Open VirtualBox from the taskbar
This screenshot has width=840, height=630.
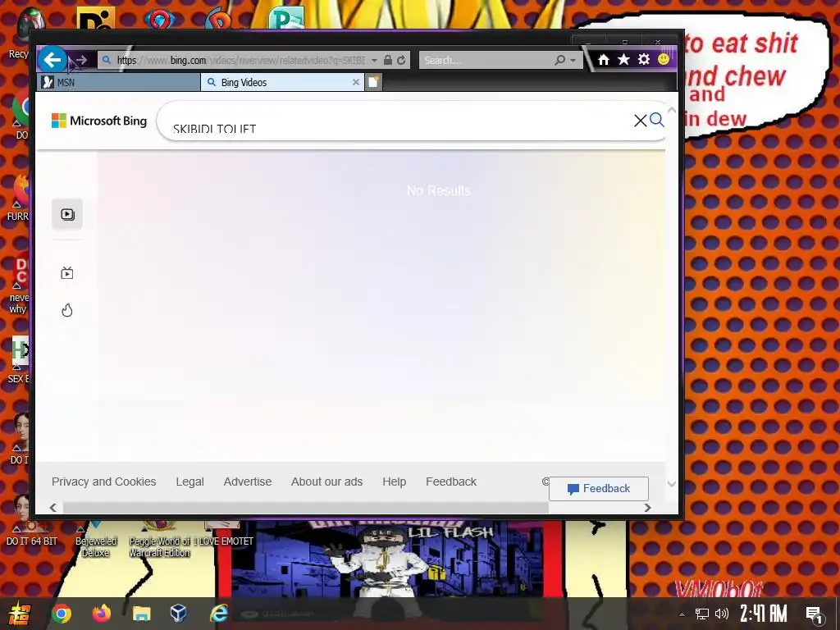(x=178, y=614)
